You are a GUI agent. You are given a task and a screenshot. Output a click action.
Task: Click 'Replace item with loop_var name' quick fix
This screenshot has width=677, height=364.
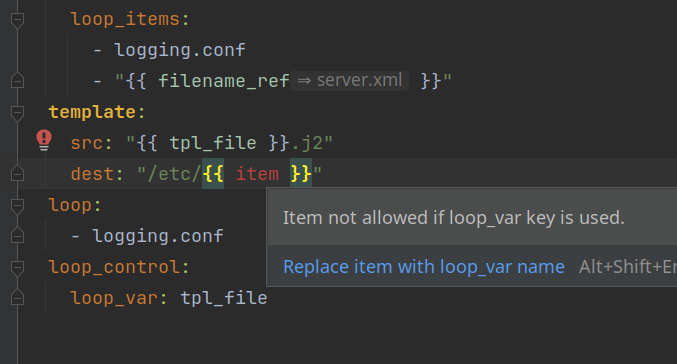pyautogui.click(x=424, y=267)
